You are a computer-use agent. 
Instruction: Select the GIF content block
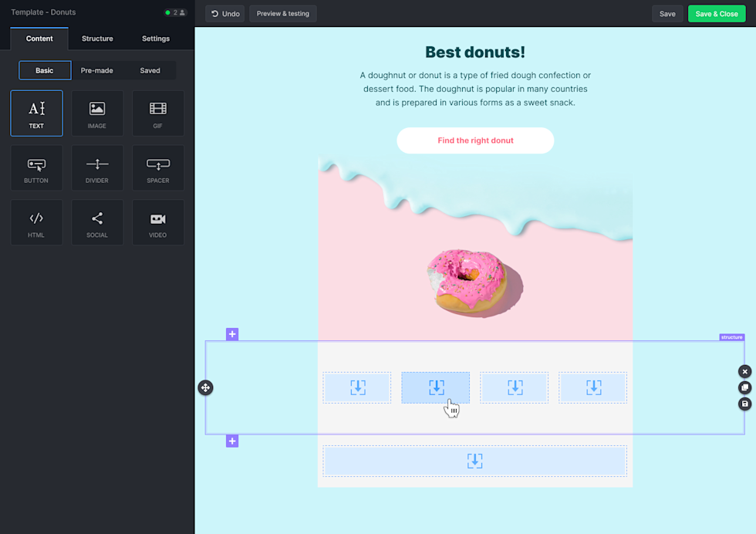pyautogui.click(x=157, y=113)
